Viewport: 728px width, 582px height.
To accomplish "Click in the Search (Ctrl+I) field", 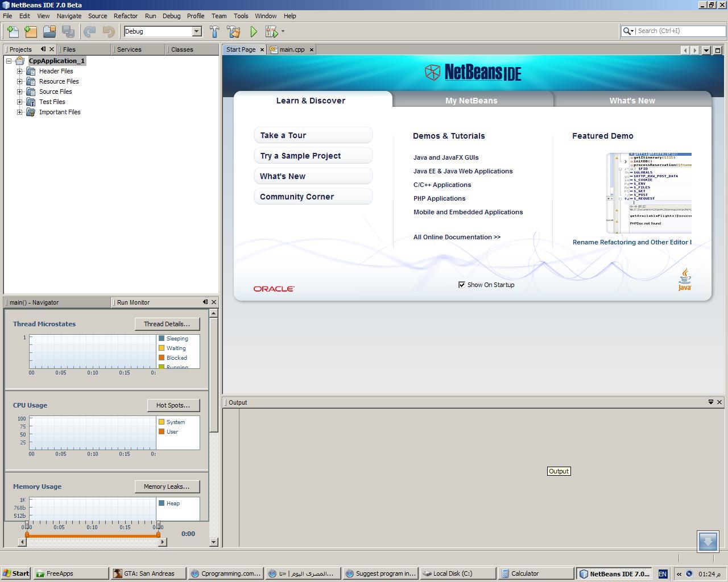I will click(680, 31).
